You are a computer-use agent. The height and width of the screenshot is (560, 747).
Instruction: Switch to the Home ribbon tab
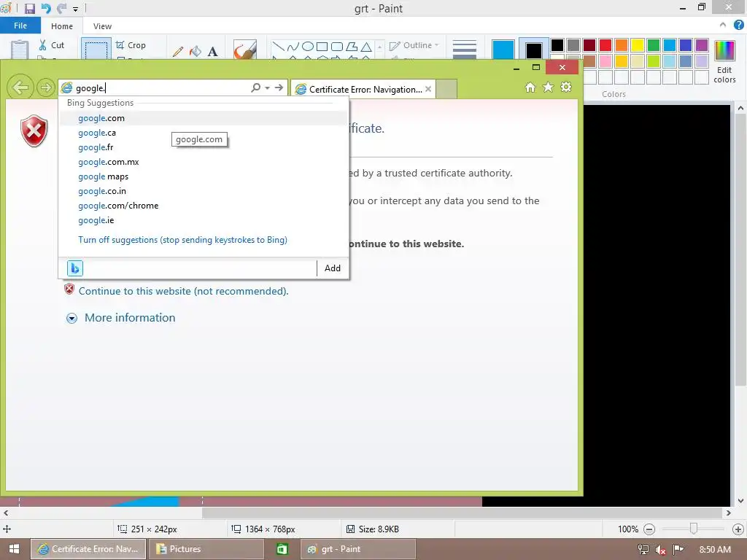[x=62, y=26]
